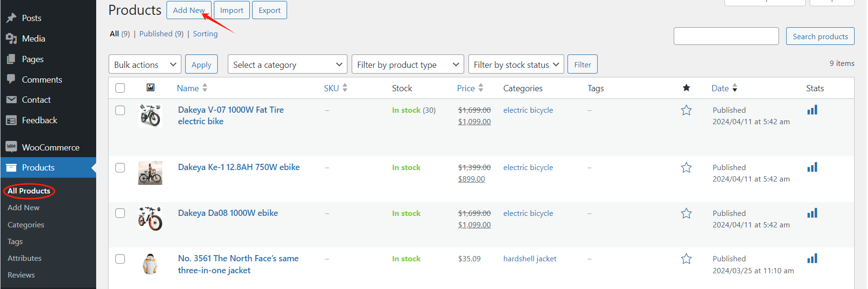Viewport: 868px width, 289px height.
Task: Open stats bar chart for Dakeya Ke-1 ebike
Action: tap(812, 167)
